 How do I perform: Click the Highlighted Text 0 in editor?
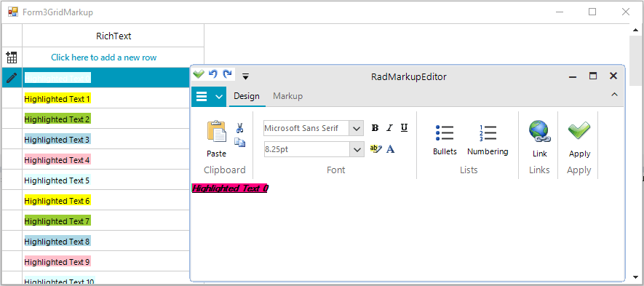pyautogui.click(x=230, y=188)
